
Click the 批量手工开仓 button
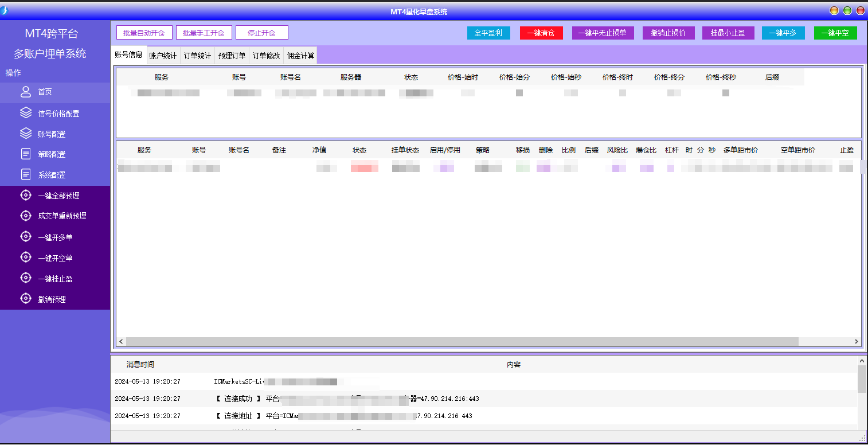click(x=204, y=33)
